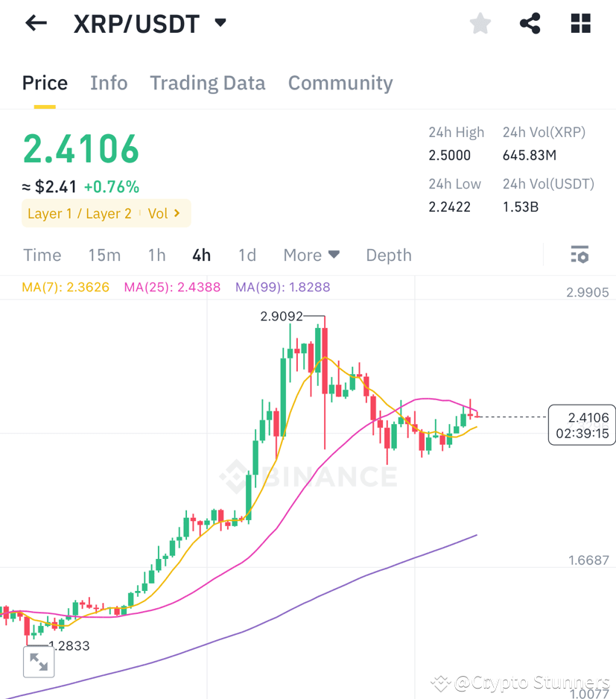Select the 1h chart interval

point(156,255)
